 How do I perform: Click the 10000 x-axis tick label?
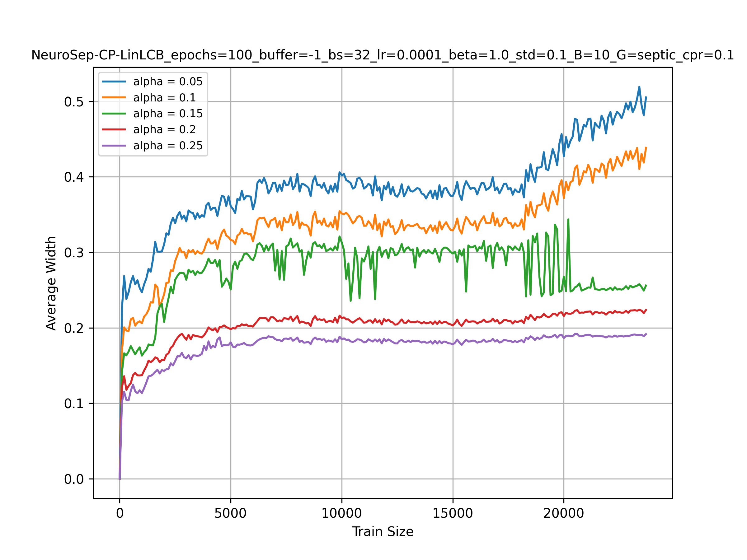point(341,513)
